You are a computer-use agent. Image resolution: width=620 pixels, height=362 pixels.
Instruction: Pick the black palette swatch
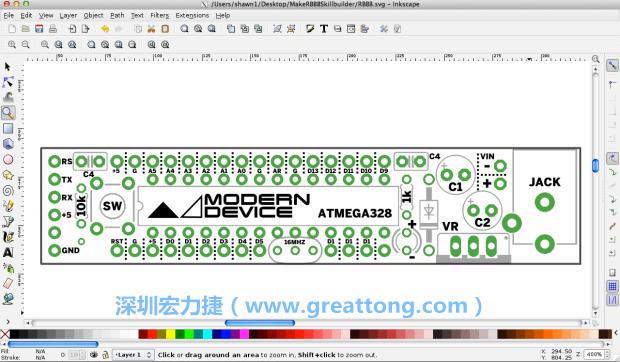14,334
